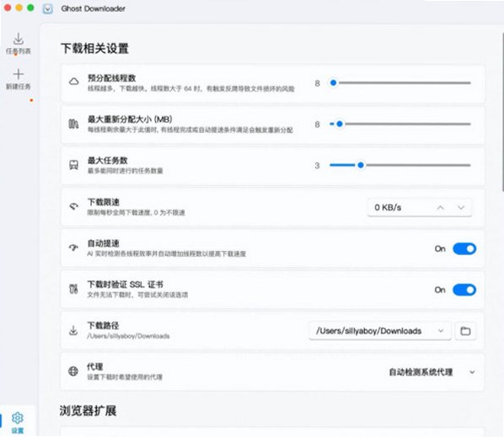The image size is (504, 437).
Task: Open the folder browse button for download path
Action: click(465, 331)
